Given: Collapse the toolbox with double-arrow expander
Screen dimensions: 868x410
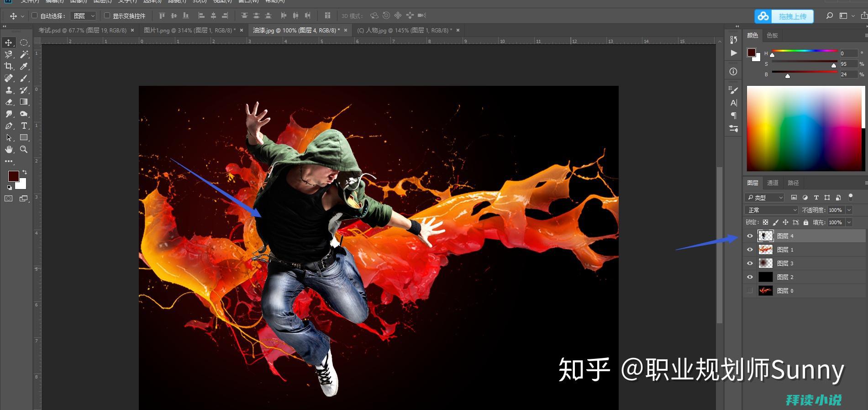Looking at the screenshot, I should (4, 26).
